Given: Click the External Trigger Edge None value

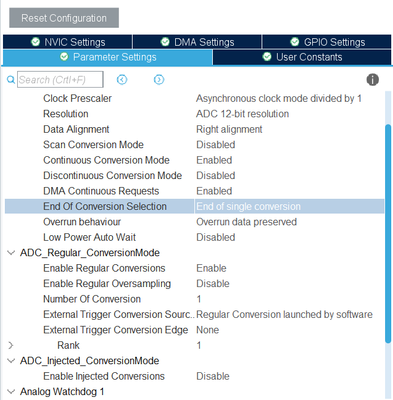Looking at the screenshot, I should pyautogui.click(x=207, y=330).
